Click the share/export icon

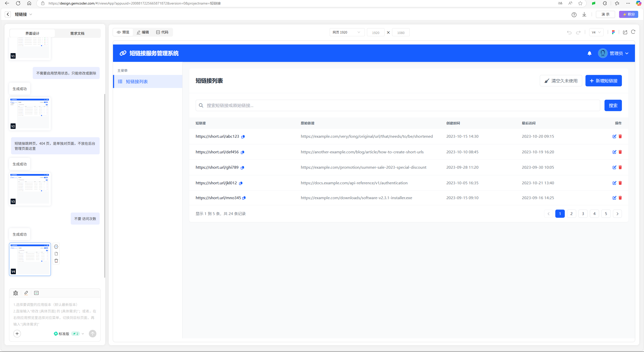[625, 32]
